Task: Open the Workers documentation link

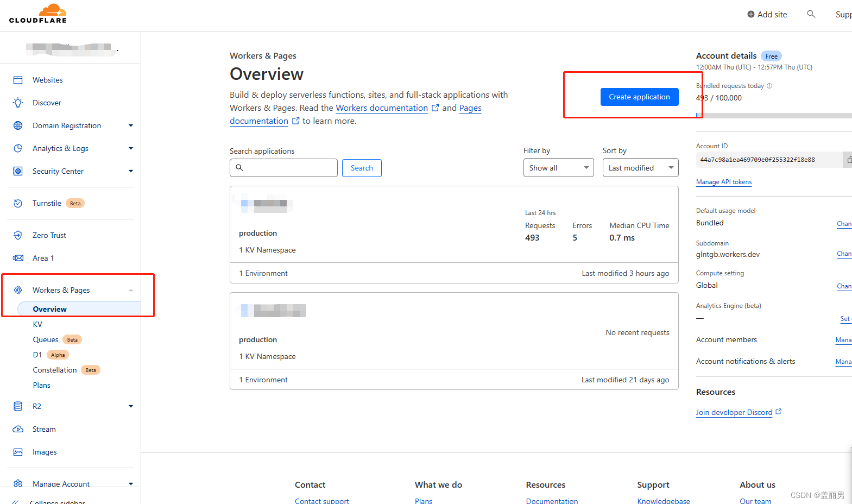Action: [382, 108]
